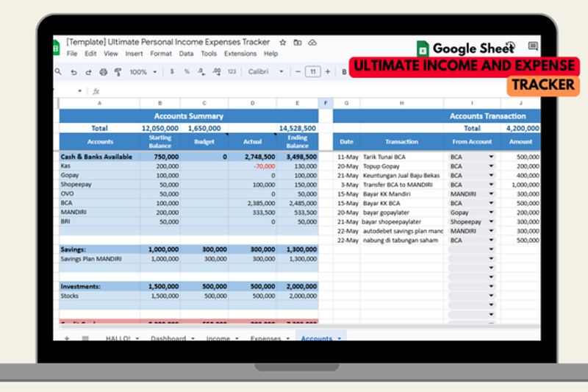The width and height of the screenshot is (588, 392).
Task: Select the Shopeepay account name cell
Action: point(99,185)
